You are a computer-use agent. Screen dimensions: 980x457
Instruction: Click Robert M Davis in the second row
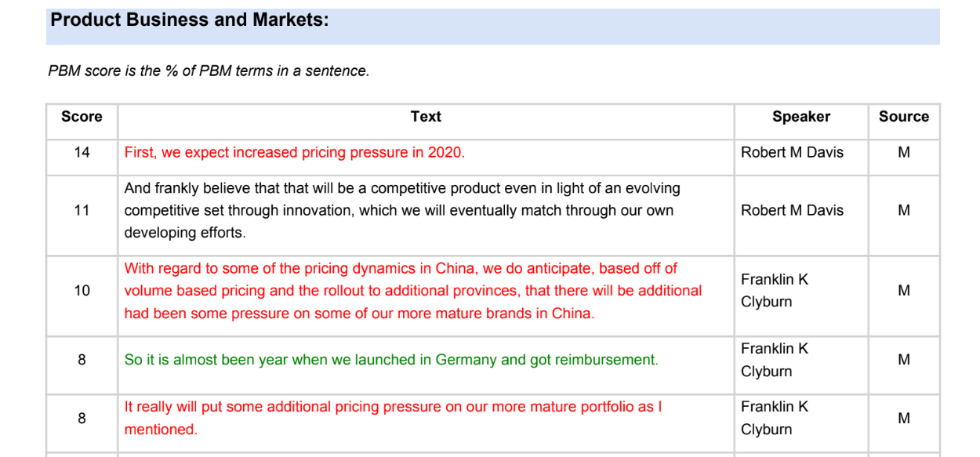coord(792,210)
